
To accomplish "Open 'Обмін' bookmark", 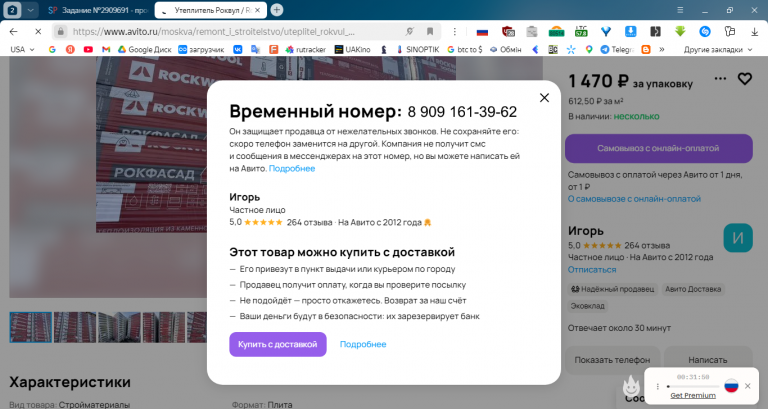I will click(505, 49).
